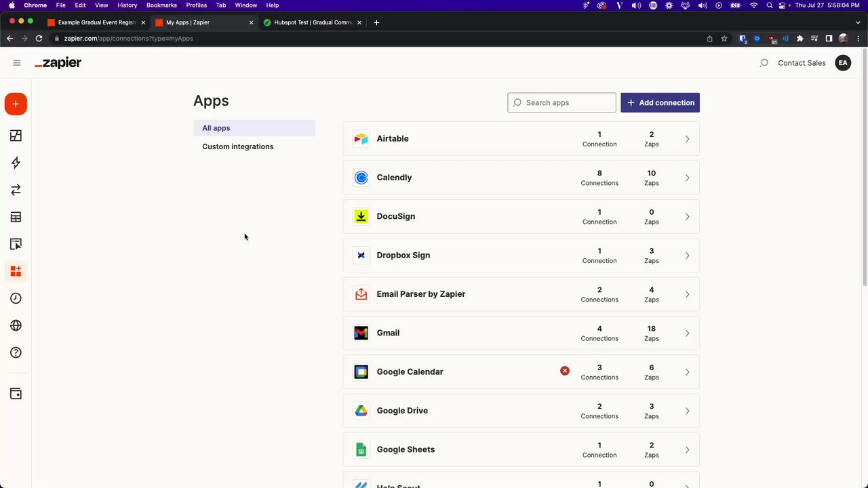Click the Wi-Fi status icon in menu bar

(753, 5)
